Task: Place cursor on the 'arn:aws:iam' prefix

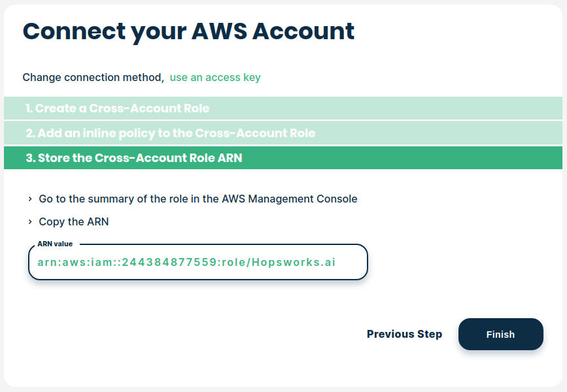Action: pyautogui.click(x=64, y=263)
